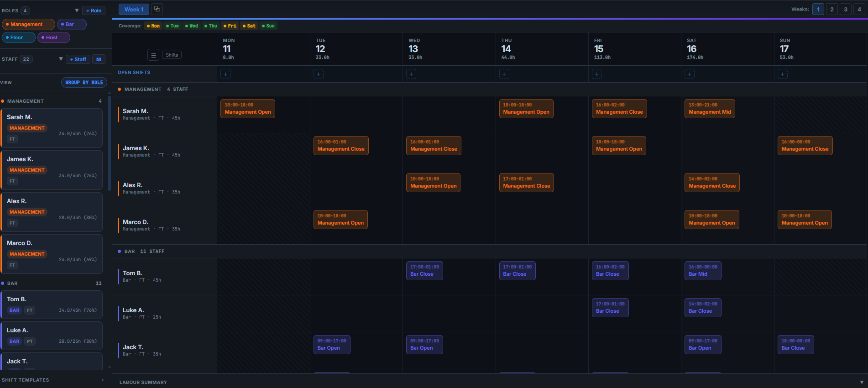Open Tom B. Wednesday Bar Close shift
Screen dimensions: 868x388
[x=424, y=271]
